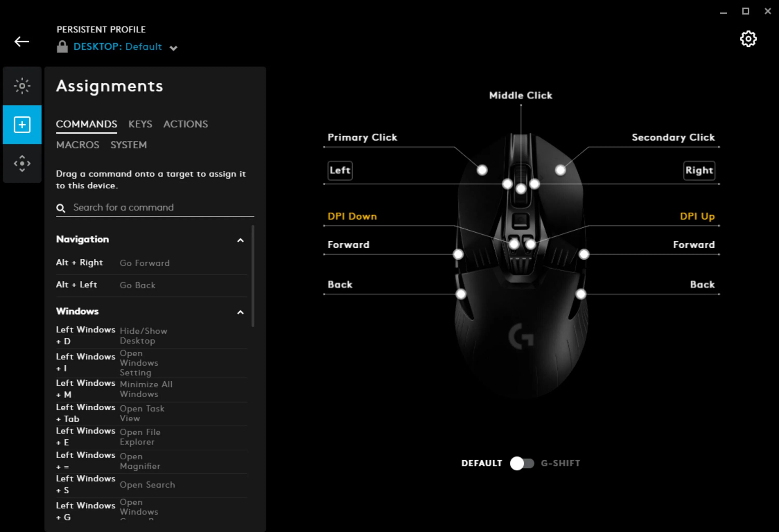Image resolution: width=779 pixels, height=532 pixels.
Task: Click the right Forward assignment label
Action: click(694, 245)
